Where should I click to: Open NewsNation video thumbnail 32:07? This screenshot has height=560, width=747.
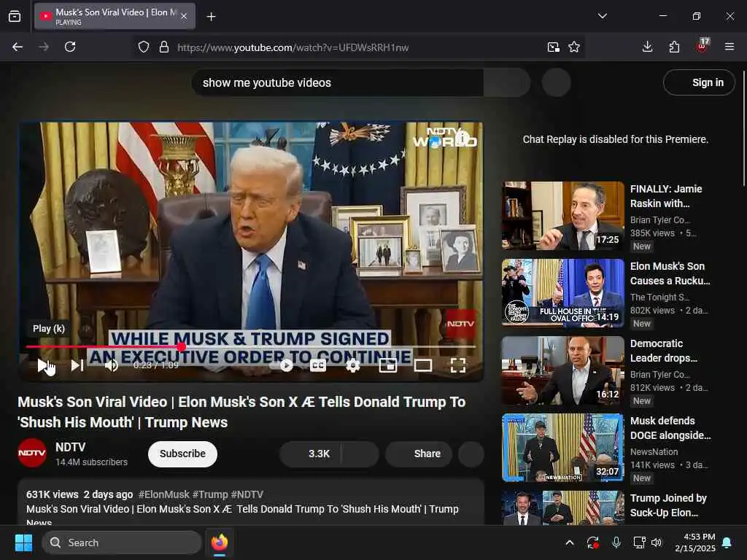[562, 448]
